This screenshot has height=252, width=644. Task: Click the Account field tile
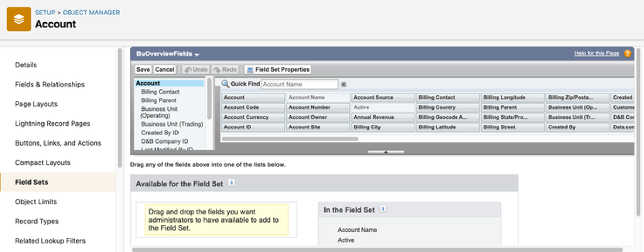253,98
